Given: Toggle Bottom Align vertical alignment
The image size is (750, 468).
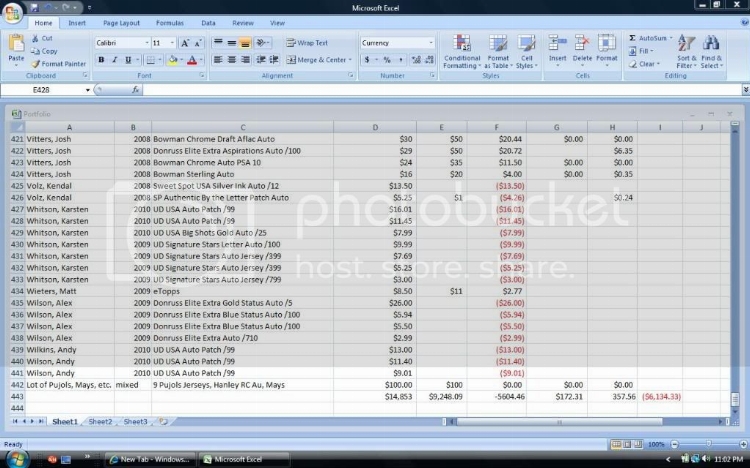Looking at the screenshot, I should pyautogui.click(x=245, y=43).
